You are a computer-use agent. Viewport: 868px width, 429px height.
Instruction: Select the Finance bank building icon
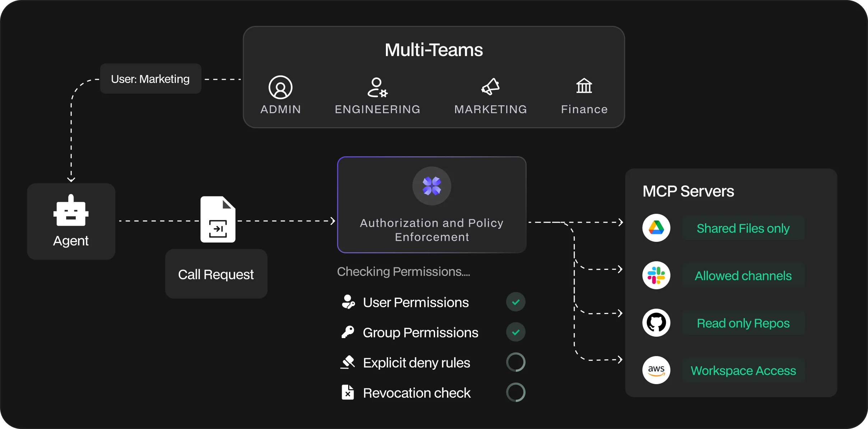pos(584,86)
